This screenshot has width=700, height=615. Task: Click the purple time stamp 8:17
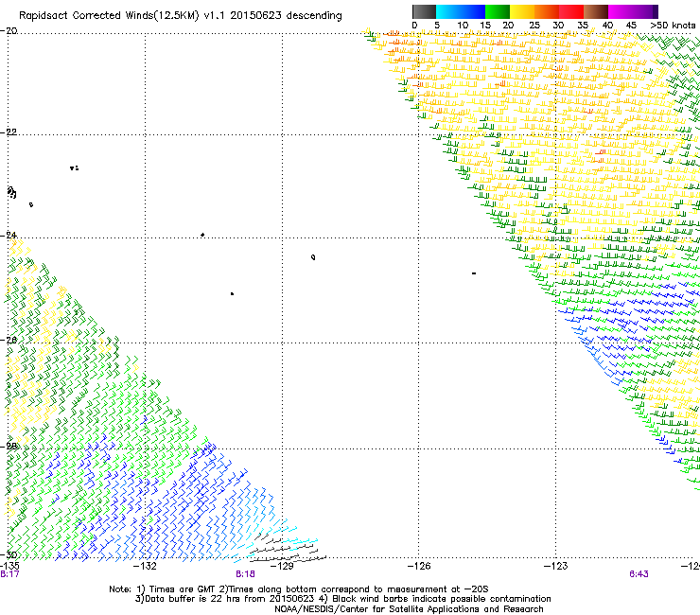[x=9, y=574]
